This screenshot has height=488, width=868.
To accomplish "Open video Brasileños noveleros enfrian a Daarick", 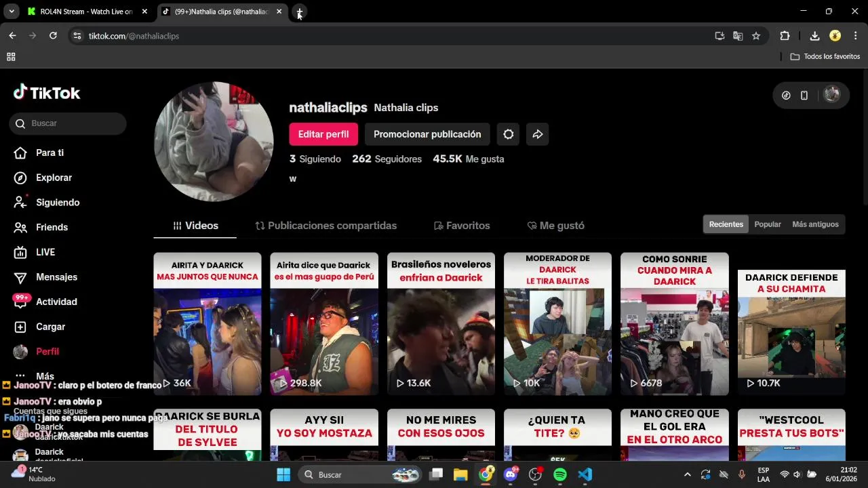I will tap(441, 324).
